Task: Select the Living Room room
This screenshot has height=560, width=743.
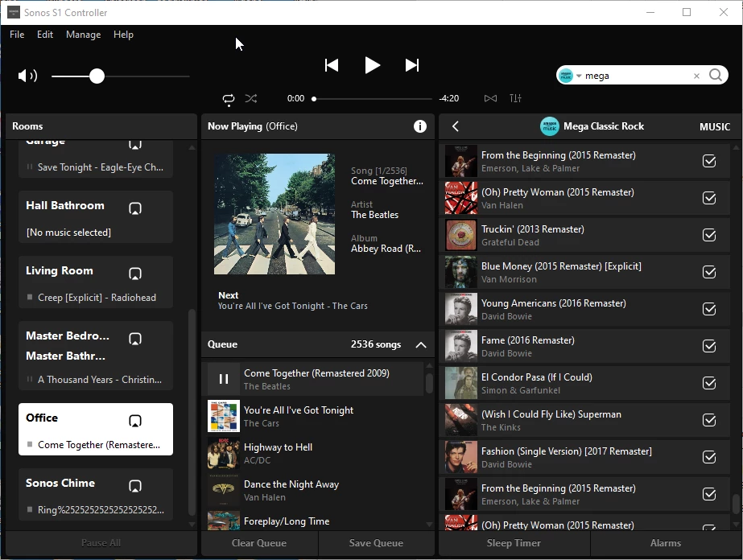Action: pos(96,282)
